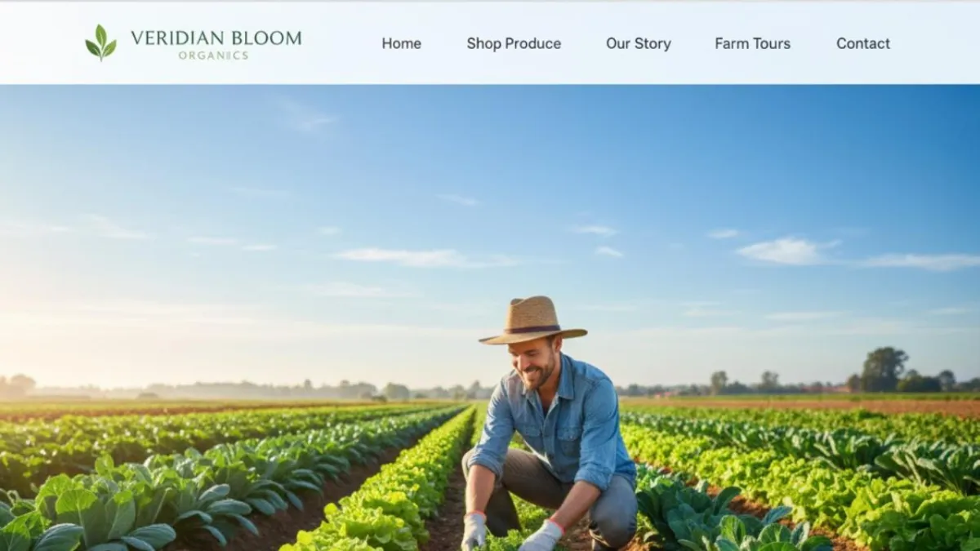Open the Farm Tours page
This screenshot has width=980, height=551.
pyautogui.click(x=753, y=43)
